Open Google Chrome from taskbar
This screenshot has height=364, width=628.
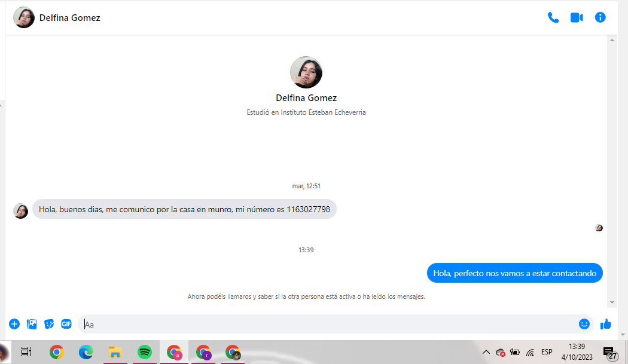point(56,352)
